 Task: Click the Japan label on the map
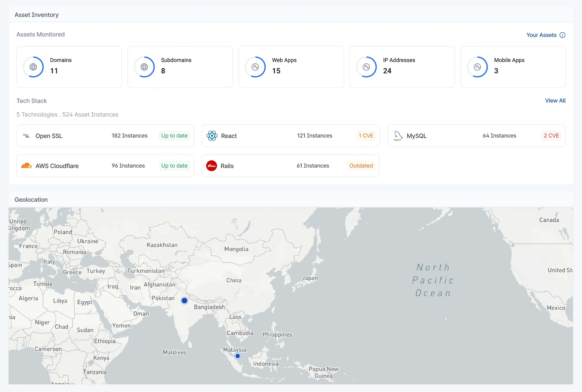310,278
